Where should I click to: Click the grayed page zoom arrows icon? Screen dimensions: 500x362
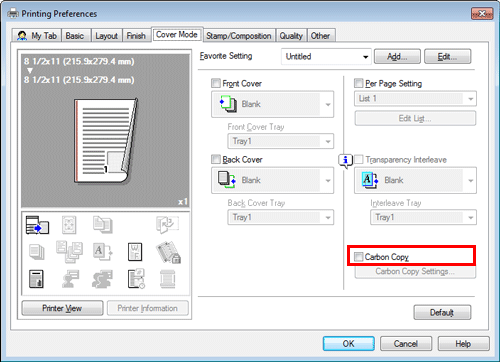[69, 225]
